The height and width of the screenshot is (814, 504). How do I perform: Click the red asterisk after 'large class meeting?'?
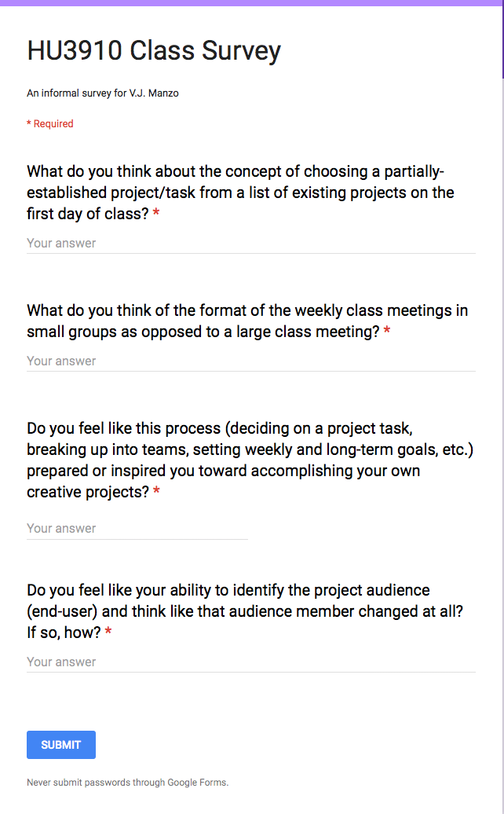pyautogui.click(x=387, y=330)
